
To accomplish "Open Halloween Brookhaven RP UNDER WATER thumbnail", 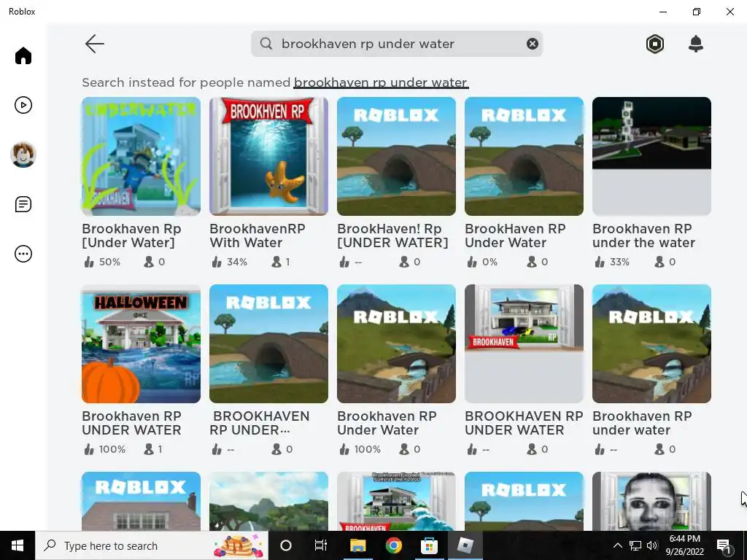I will pos(141,344).
